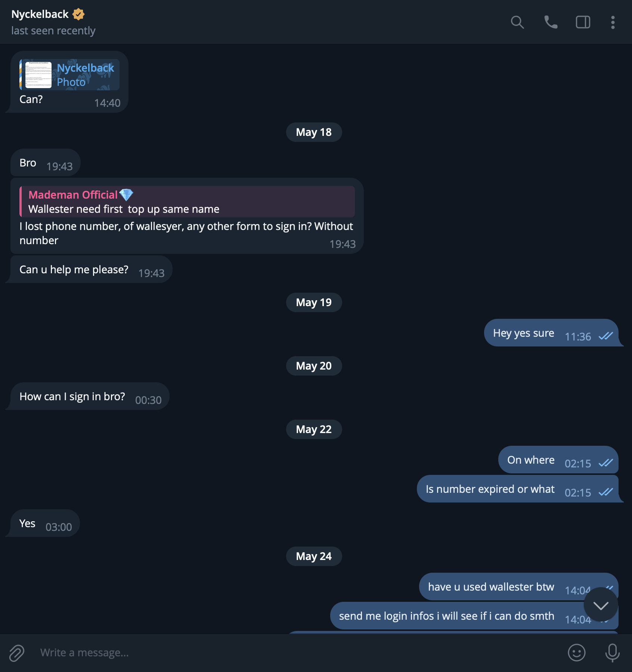Click the May 24 date badge
This screenshot has height=672, width=632.
[314, 556]
